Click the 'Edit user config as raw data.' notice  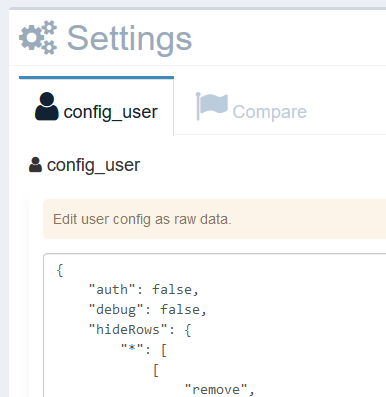[215, 219]
